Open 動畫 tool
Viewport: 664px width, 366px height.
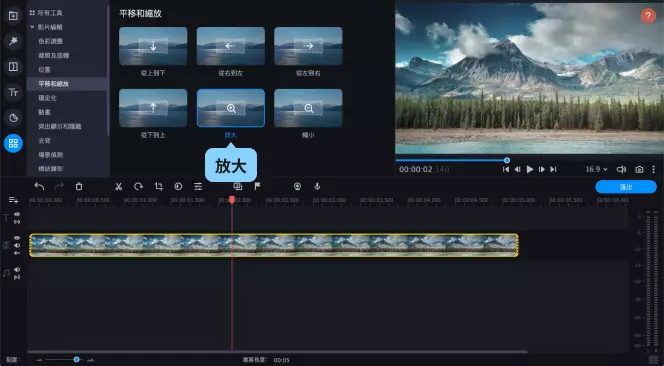click(44, 112)
